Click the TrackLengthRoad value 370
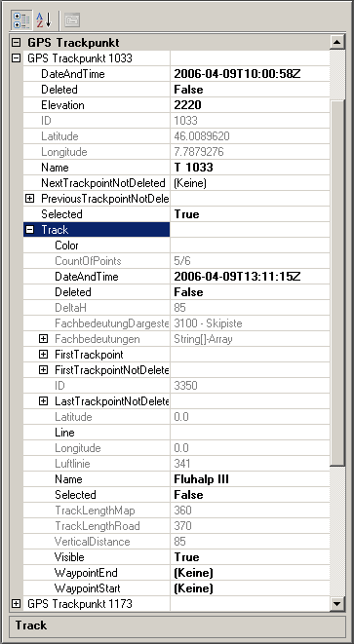The height and width of the screenshot is (644, 354). click(x=182, y=526)
